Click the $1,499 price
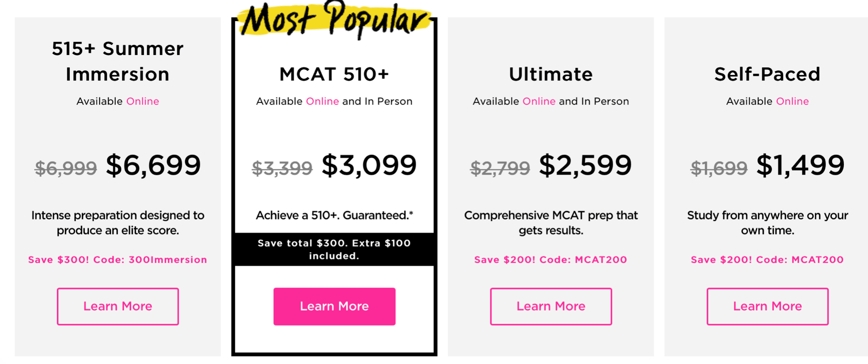Screen dimensions: 868x364 (801, 165)
